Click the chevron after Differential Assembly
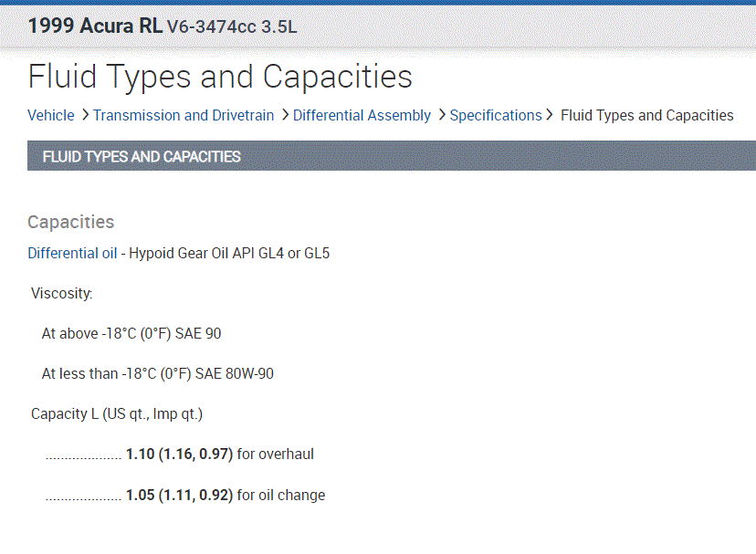756x554 pixels. tap(441, 116)
